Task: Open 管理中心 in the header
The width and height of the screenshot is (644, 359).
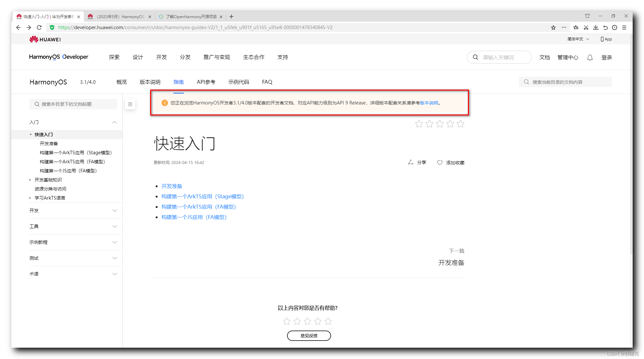Action: pyautogui.click(x=568, y=58)
